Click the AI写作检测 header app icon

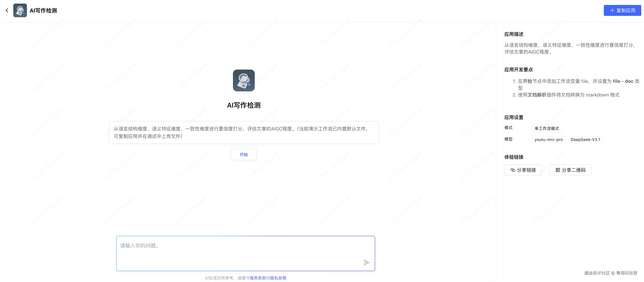[20, 11]
